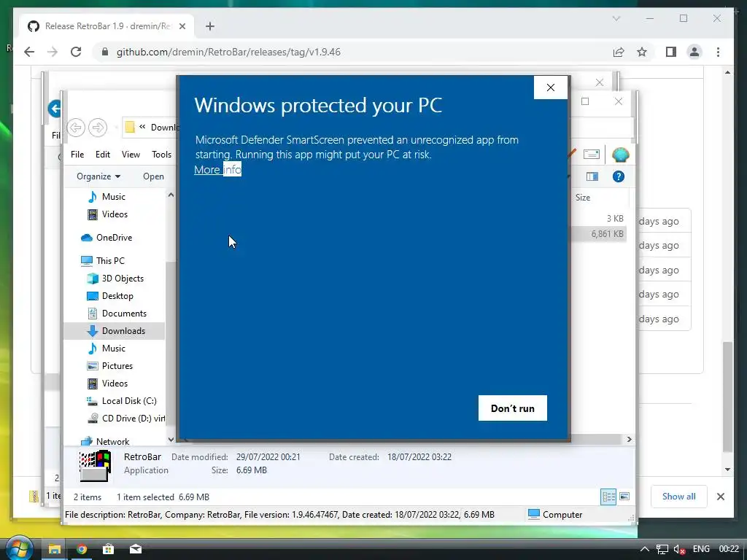The image size is (747, 560).
Task: Click the RetroBar application icon in details pane
Action: 95,465
